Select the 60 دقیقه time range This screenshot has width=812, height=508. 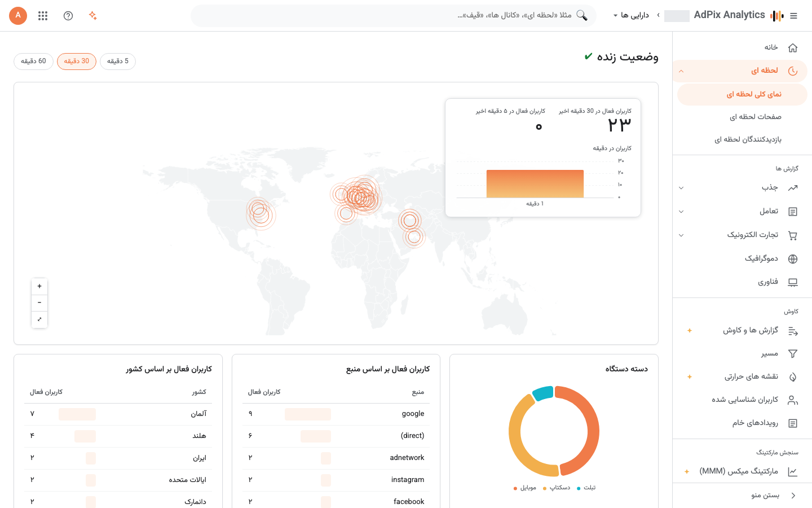(x=33, y=62)
